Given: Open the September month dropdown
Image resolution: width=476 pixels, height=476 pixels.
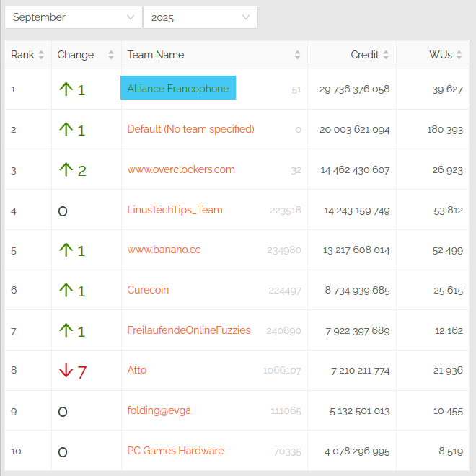Looking at the screenshot, I should pos(73,17).
